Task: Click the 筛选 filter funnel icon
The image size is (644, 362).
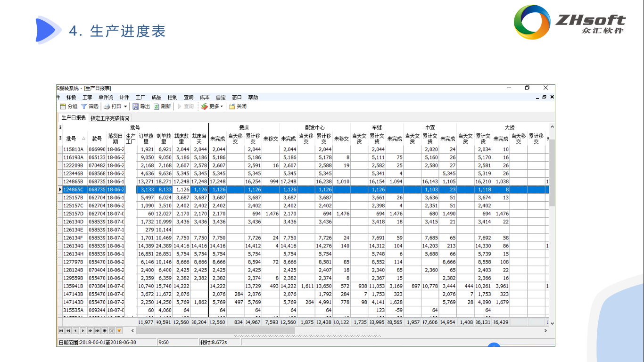Action: pos(84,107)
